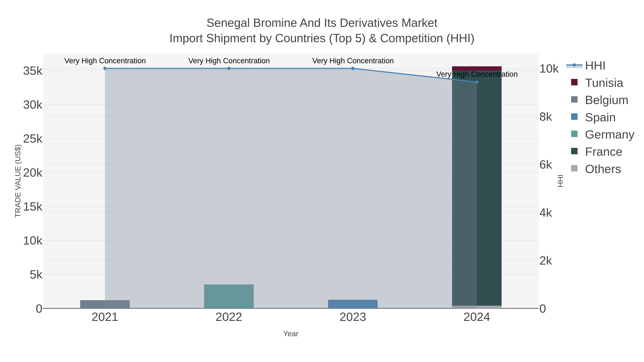Click the Germany bar for 2022

229,296
